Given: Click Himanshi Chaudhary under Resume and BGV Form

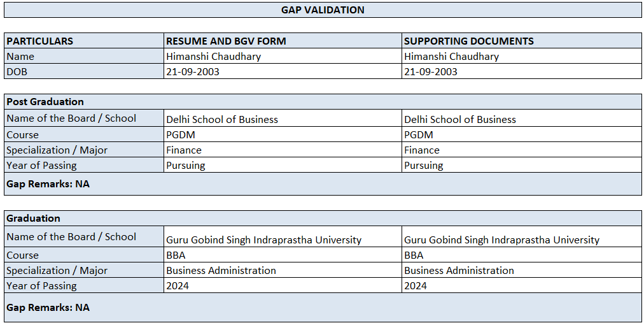Looking at the screenshot, I should pyautogui.click(x=213, y=56).
